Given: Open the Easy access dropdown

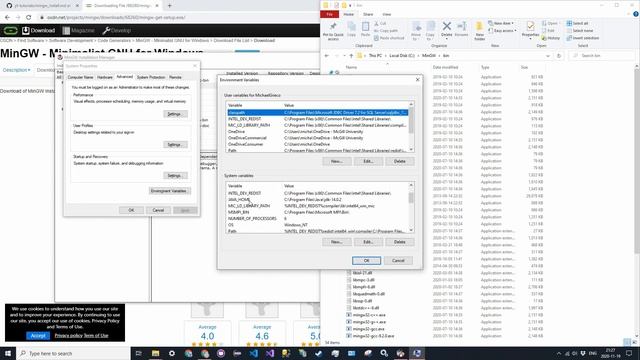Looking at the screenshot, I should point(502,31).
